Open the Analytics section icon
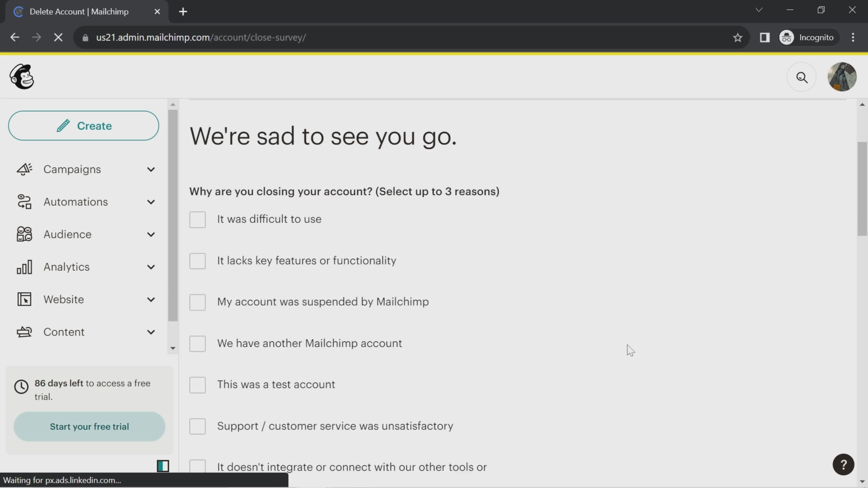Image resolution: width=868 pixels, height=488 pixels. [x=24, y=266]
